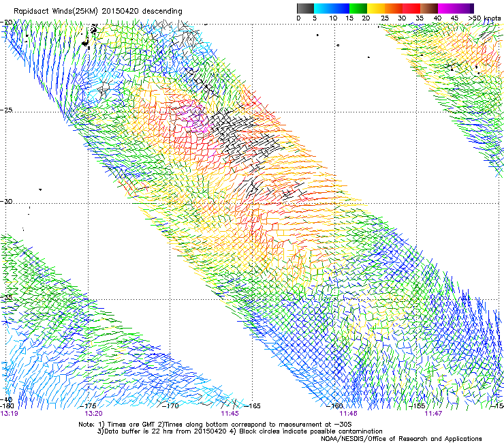The height and width of the screenshot is (443, 504).
Task: Click the purple '11:45' time label
Action: click(x=230, y=414)
